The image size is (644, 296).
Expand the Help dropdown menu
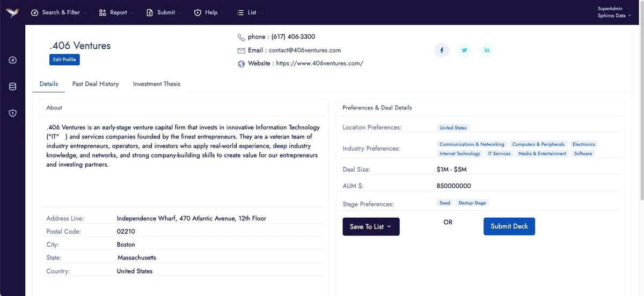209,13
